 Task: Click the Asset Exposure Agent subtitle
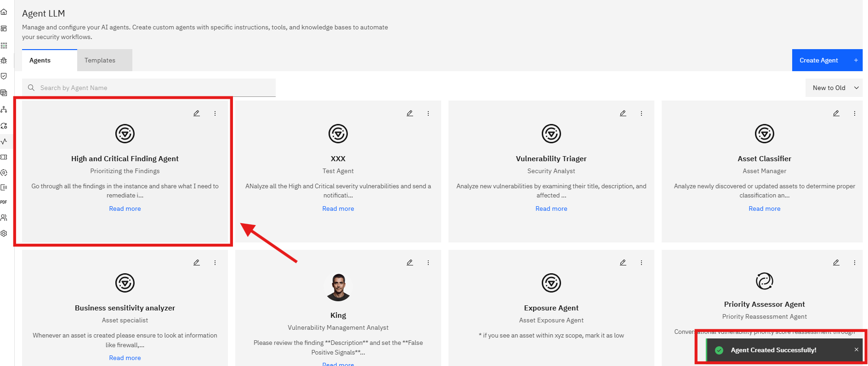click(x=551, y=320)
